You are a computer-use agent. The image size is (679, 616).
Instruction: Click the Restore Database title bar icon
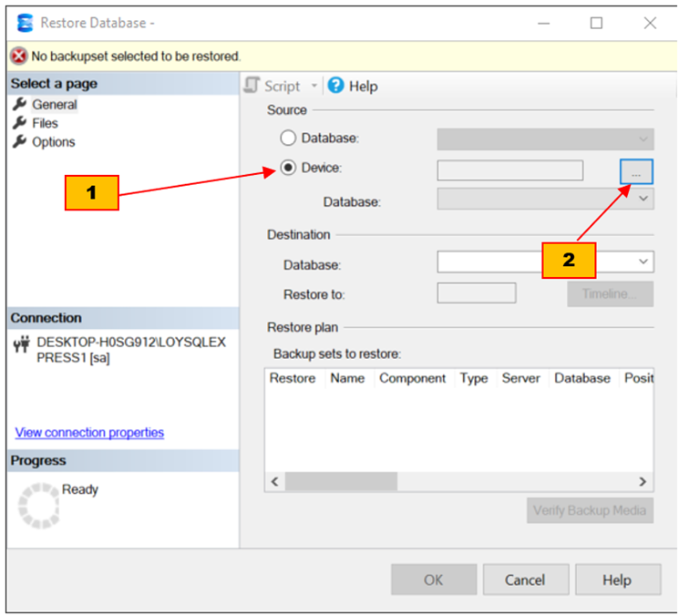(25, 23)
